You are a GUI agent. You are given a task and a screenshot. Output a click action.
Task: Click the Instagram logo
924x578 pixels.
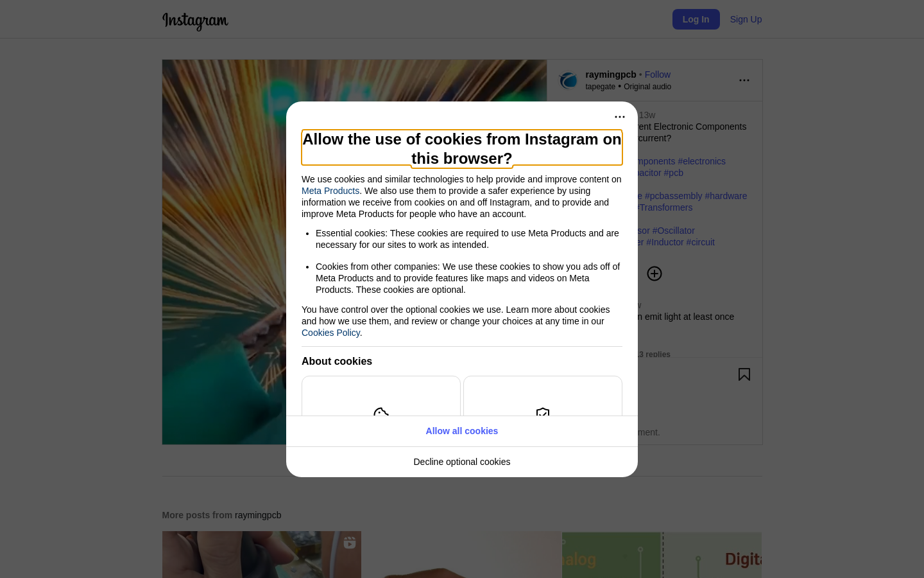point(195,21)
